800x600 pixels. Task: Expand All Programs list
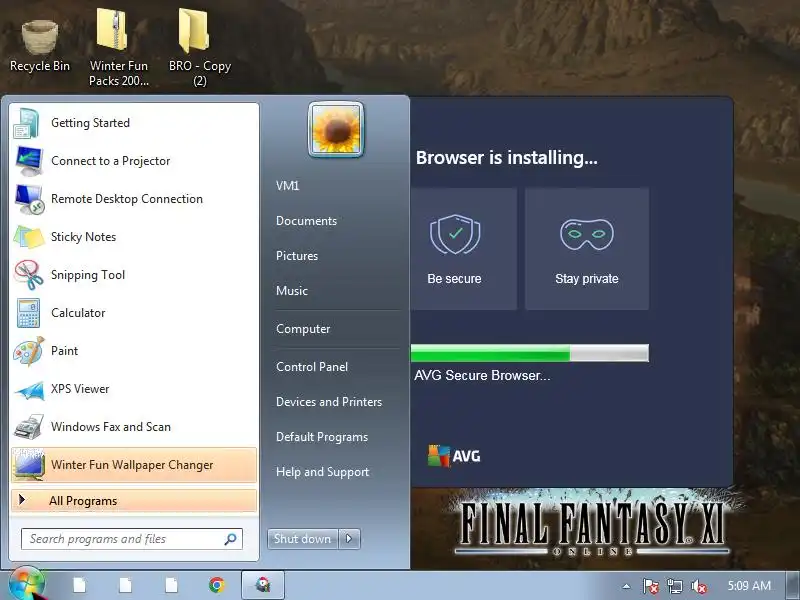point(134,501)
